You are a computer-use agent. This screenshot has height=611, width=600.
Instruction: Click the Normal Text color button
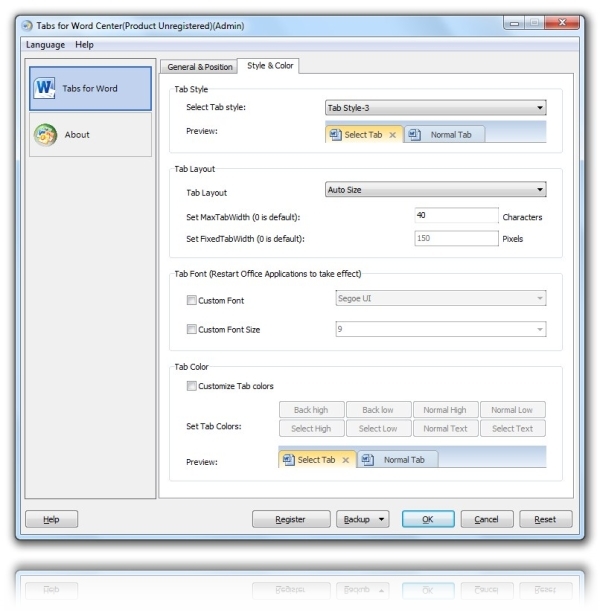[445, 429]
